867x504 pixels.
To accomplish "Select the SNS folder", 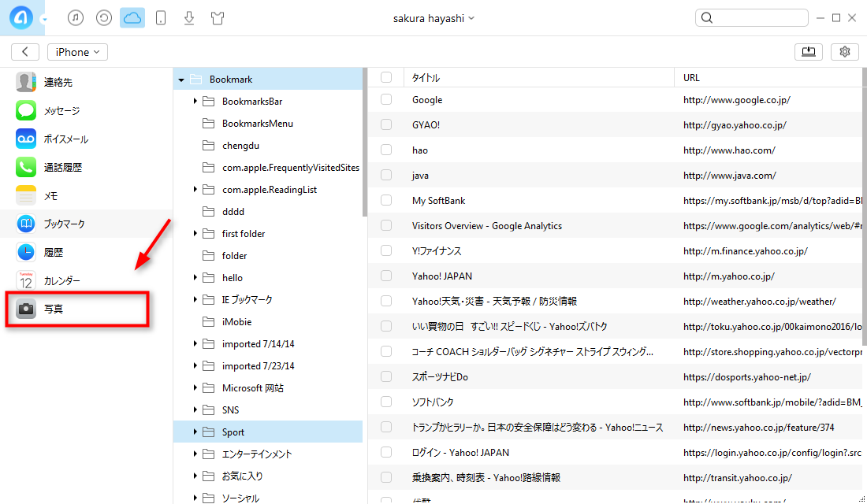I will coord(231,410).
